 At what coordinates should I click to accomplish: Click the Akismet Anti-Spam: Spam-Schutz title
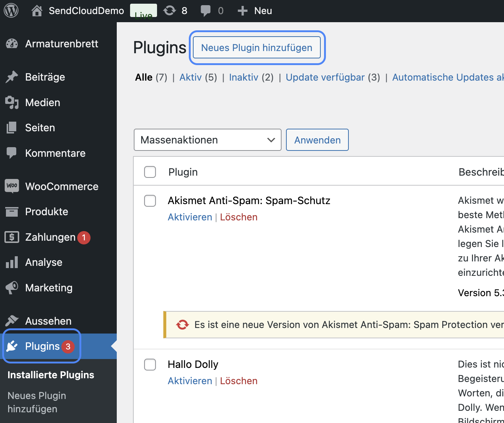click(249, 200)
